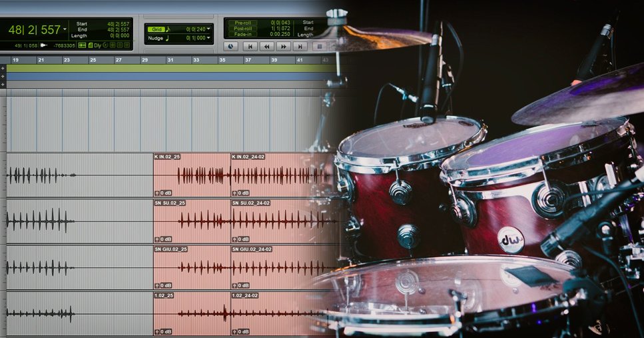Image resolution: width=644 pixels, height=338 pixels.
Task: Enable the Fade-in option
Action: (x=242, y=35)
